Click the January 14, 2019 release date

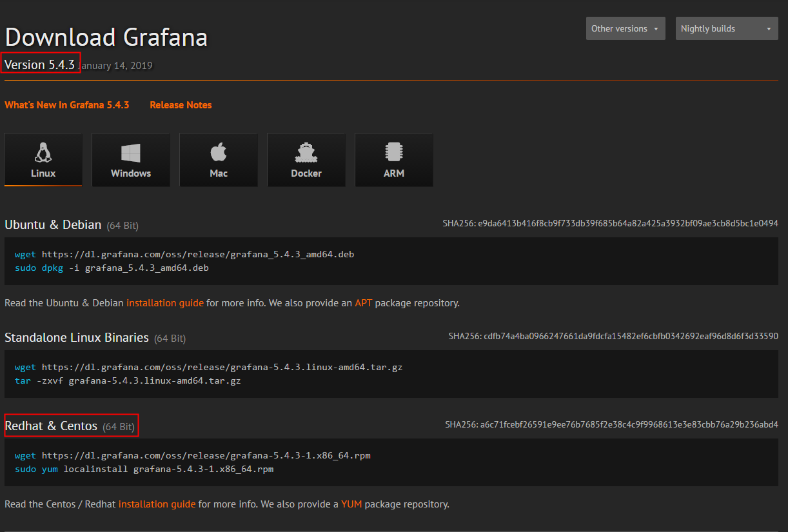point(117,66)
